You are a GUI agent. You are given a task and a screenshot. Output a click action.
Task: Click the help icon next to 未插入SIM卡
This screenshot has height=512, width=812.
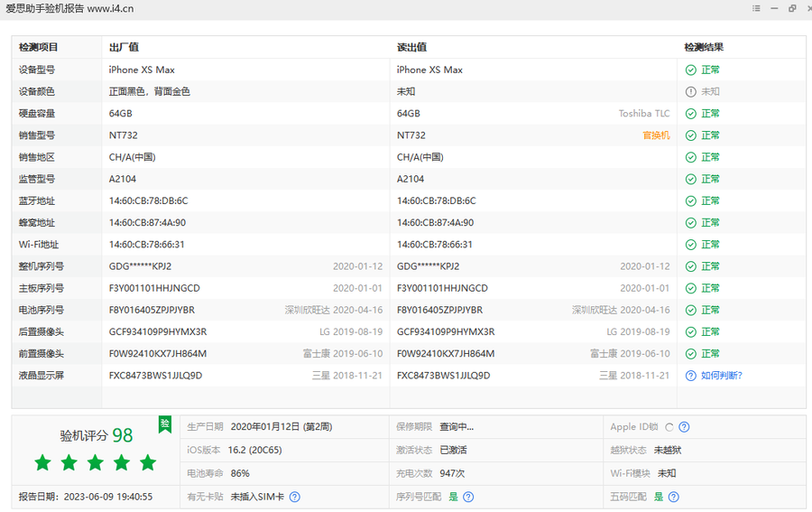click(295, 497)
